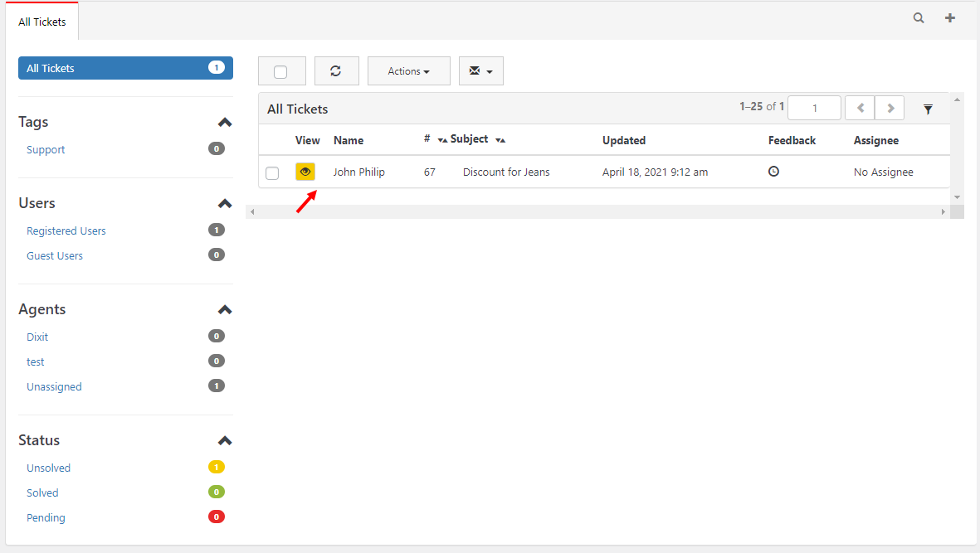This screenshot has height=553, width=980.
Task: Open the filter funnel icon
Action: pos(928,109)
